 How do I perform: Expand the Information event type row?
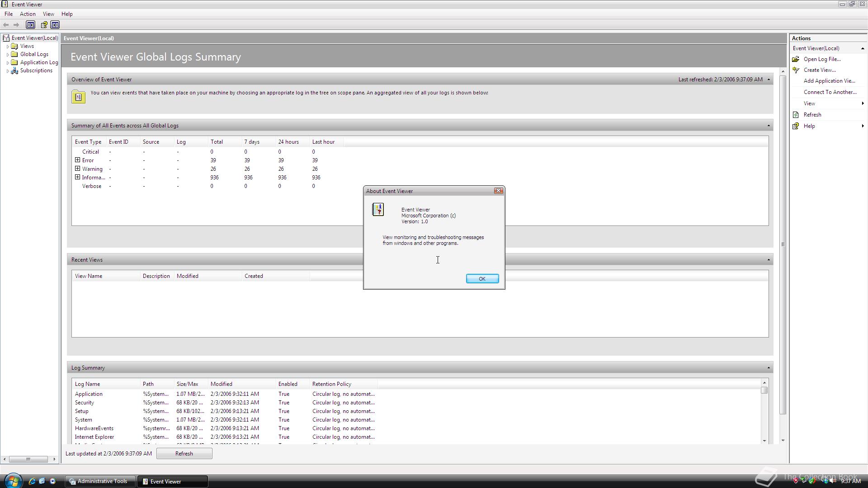pyautogui.click(x=77, y=177)
